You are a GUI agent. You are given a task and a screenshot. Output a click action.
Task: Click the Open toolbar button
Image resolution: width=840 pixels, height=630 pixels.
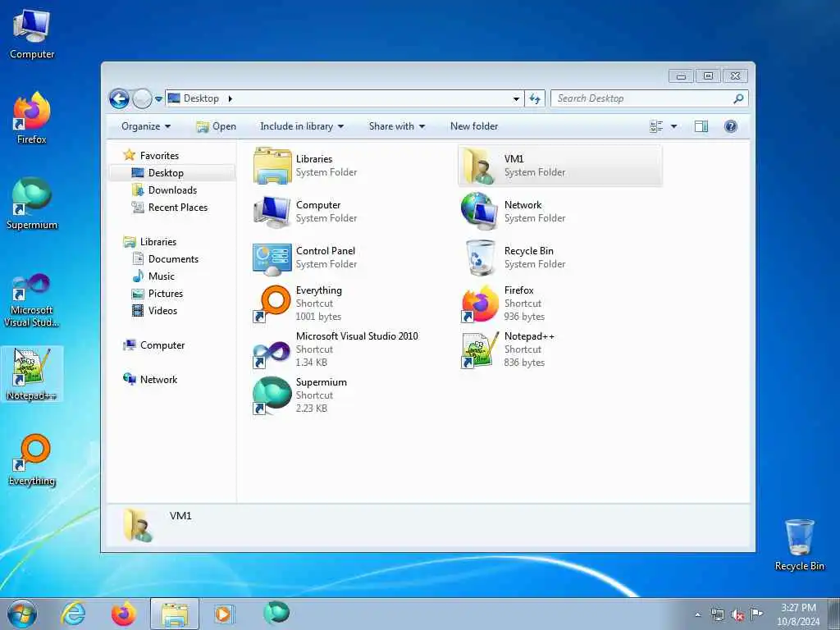[x=216, y=126]
